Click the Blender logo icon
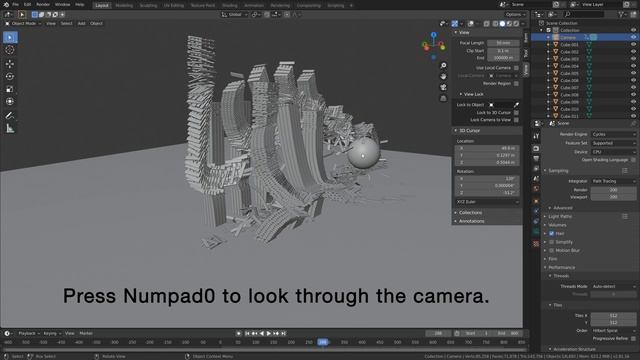Image resolution: width=640 pixels, height=360 pixels. click(x=6, y=4)
